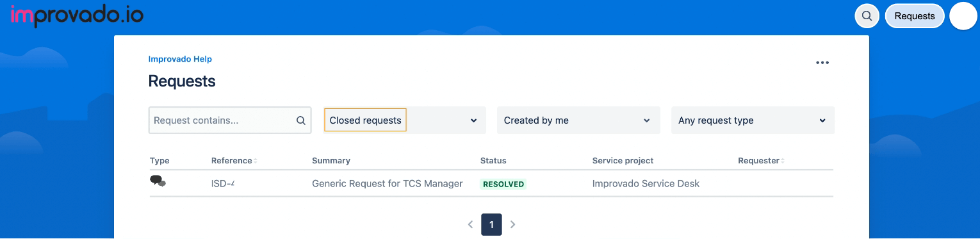Expand the Any request type dropdown

tap(753, 120)
